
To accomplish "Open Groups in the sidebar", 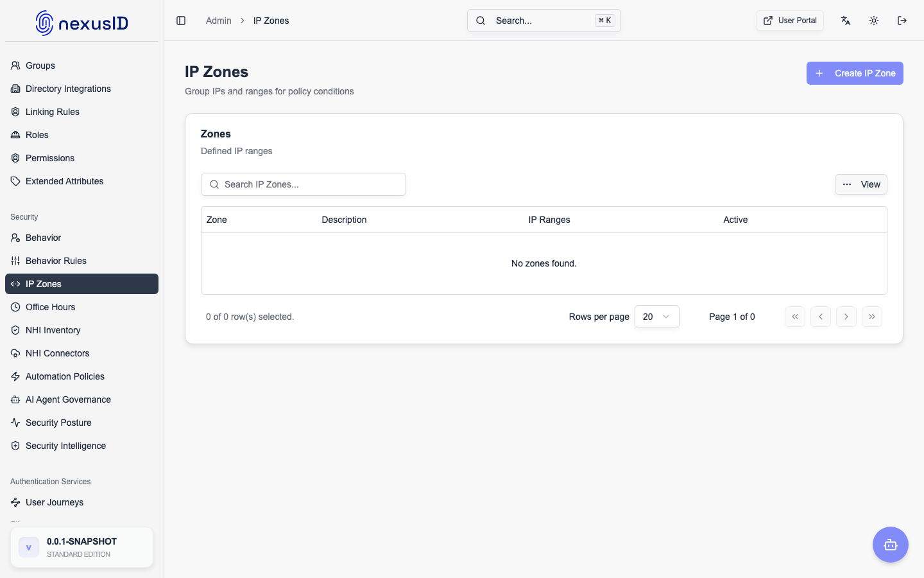I will (81, 66).
